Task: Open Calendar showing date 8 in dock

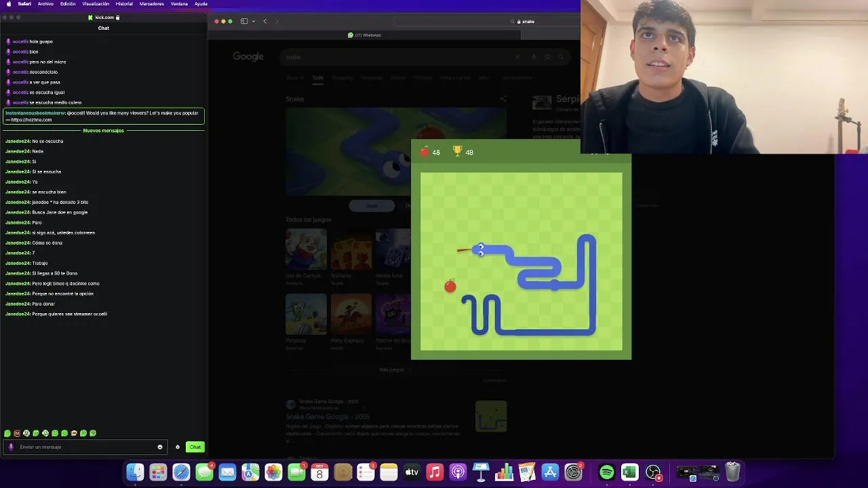Action: point(319,472)
